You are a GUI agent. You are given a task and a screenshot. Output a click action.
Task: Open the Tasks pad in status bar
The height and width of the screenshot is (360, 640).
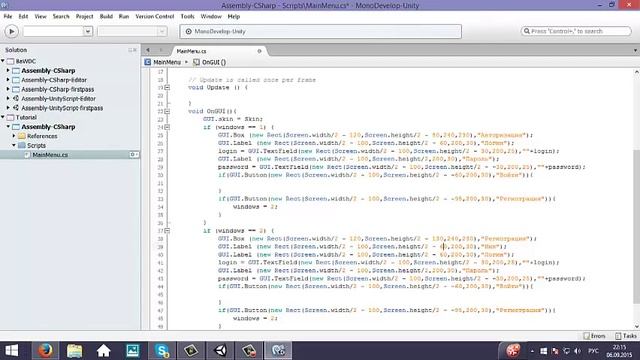[626, 336]
